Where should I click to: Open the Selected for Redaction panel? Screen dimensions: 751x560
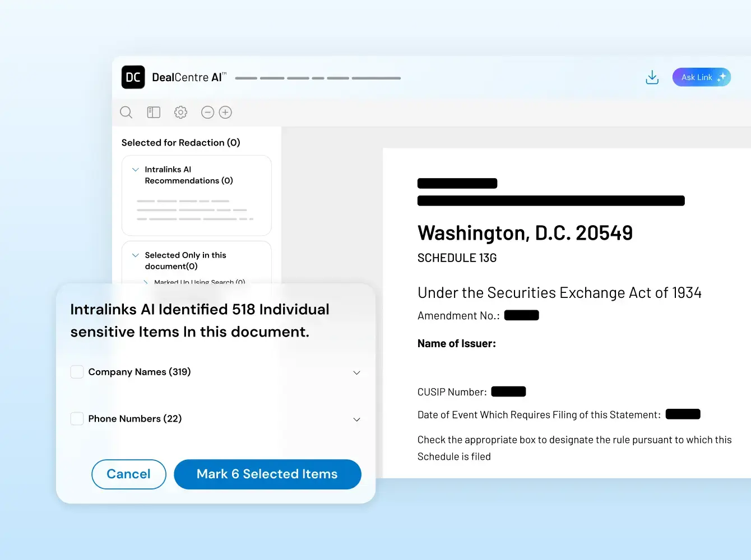(181, 142)
